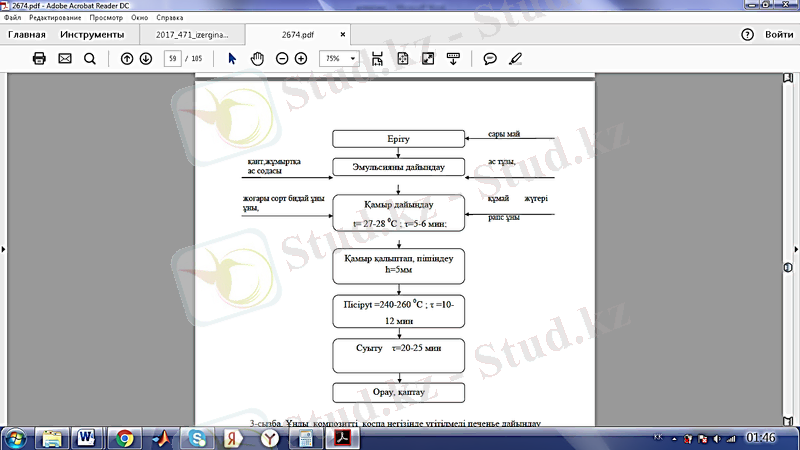
Task: Open the Справка menu
Action: pos(169,17)
